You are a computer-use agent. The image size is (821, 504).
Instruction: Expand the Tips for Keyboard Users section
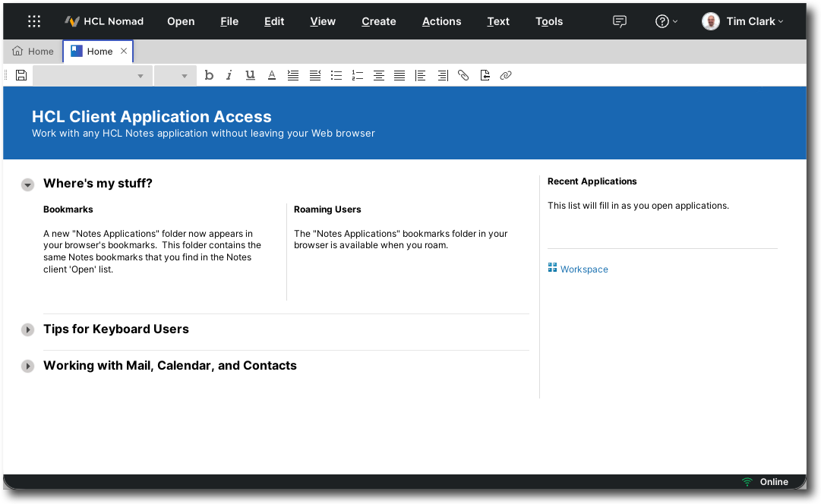tap(28, 329)
